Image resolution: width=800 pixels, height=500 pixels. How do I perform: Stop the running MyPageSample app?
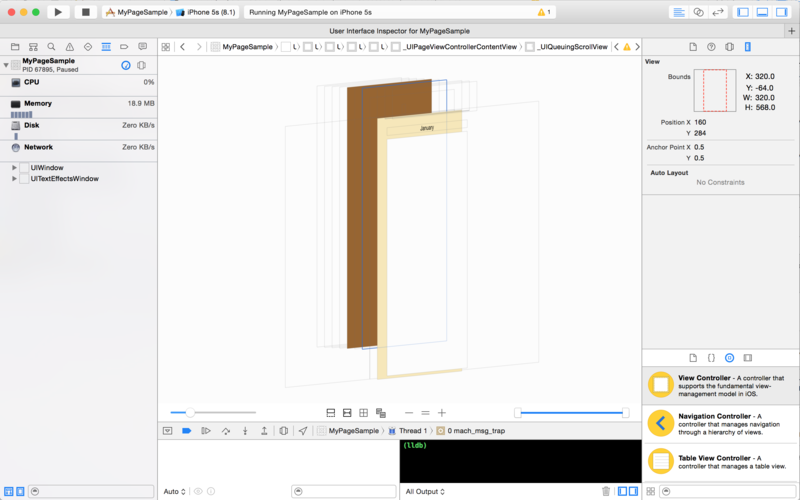(x=85, y=12)
